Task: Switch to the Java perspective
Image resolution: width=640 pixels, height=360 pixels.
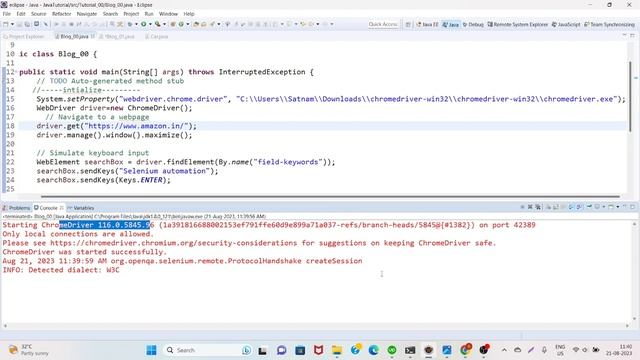Action: [451, 24]
